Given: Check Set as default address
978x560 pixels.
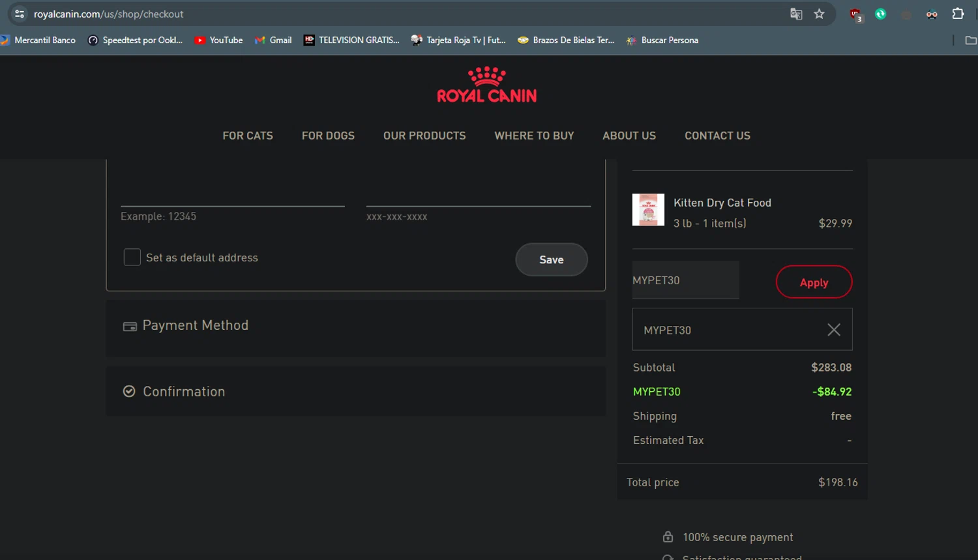Looking at the screenshot, I should 132,258.
